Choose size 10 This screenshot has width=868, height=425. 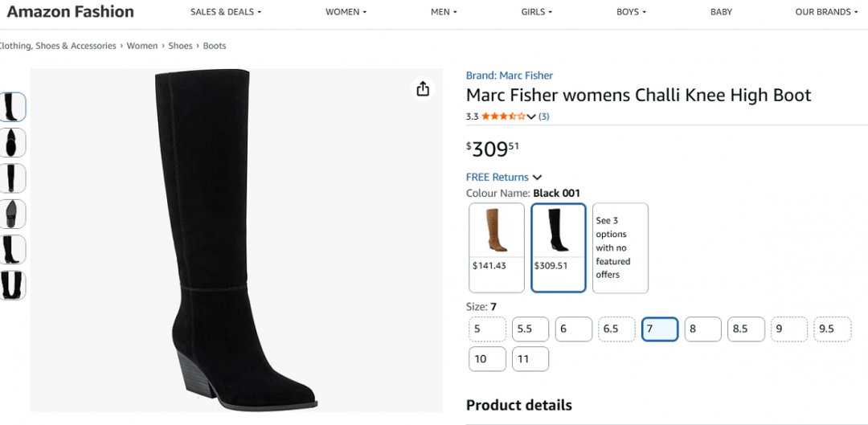[487, 359]
